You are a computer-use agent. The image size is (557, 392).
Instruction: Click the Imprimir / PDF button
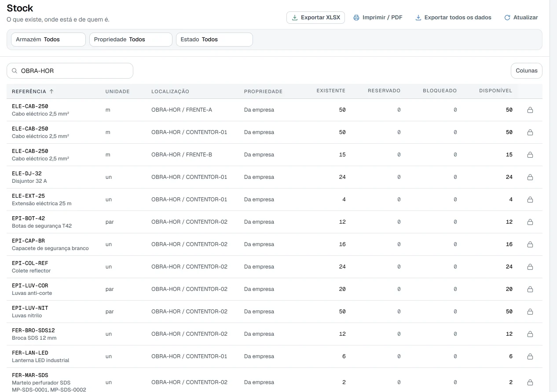tap(378, 18)
